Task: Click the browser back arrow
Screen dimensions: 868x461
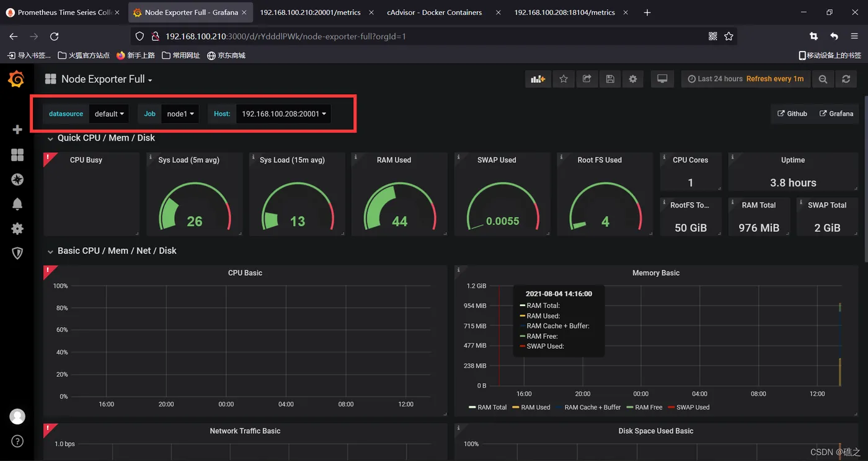Action: (x=14, y=37)
